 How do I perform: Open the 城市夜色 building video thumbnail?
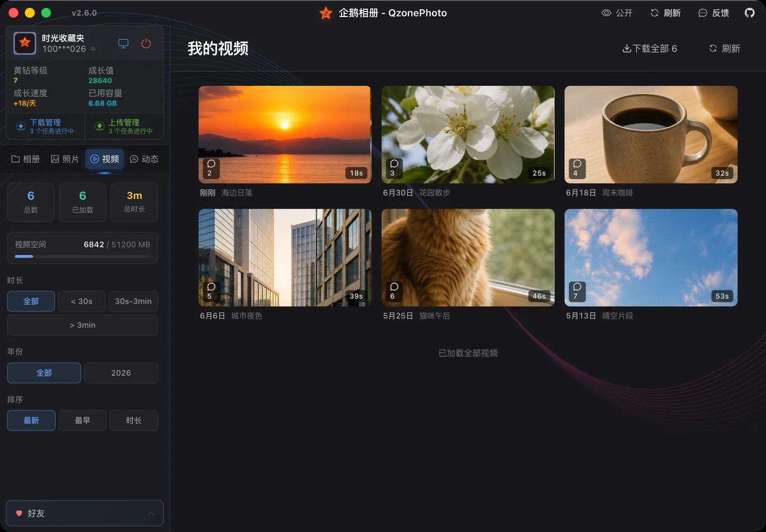pos(285,257)
